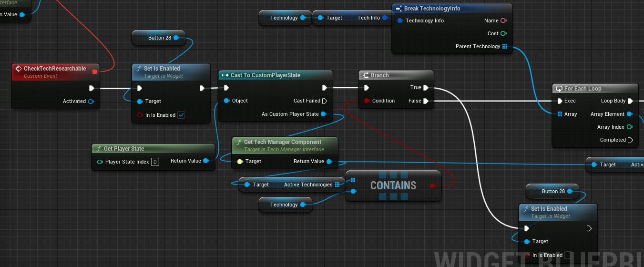Click the Branch Condition input pin

tap(367, 101)
